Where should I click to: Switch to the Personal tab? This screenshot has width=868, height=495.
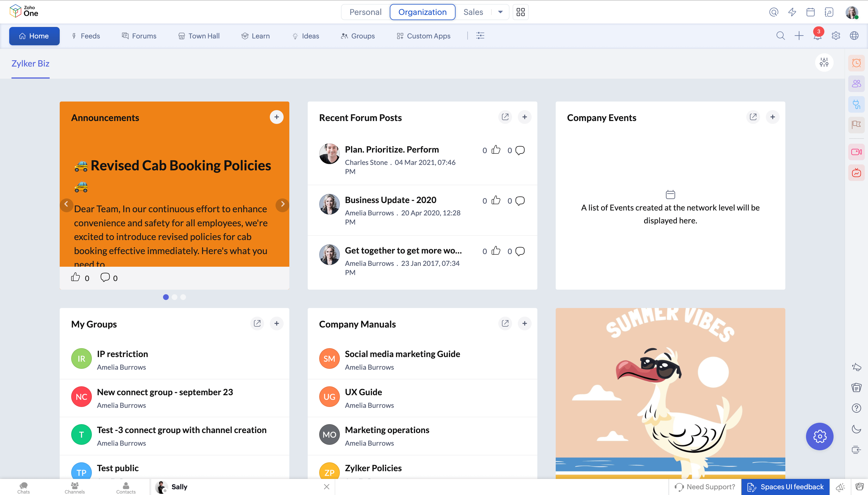[x=365, y=12]
